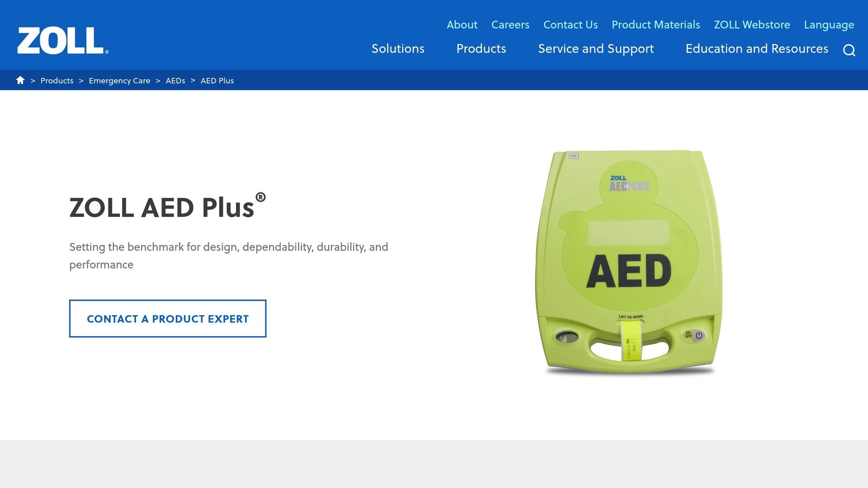Click the ZOLL AED Plus heading
Viewport: 868px width, 488px height.
(167, 206)
